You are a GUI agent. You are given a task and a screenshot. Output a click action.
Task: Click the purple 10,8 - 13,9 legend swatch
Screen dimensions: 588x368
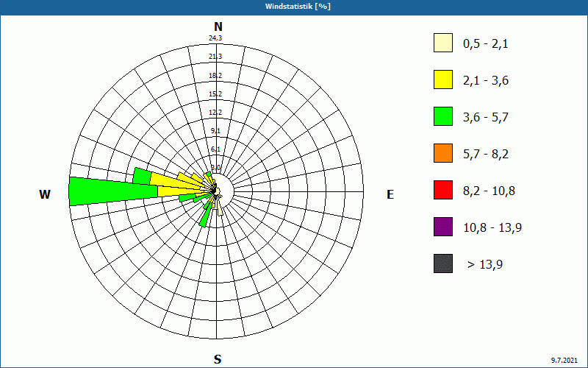pyautogui.click(x=443, y=227)
